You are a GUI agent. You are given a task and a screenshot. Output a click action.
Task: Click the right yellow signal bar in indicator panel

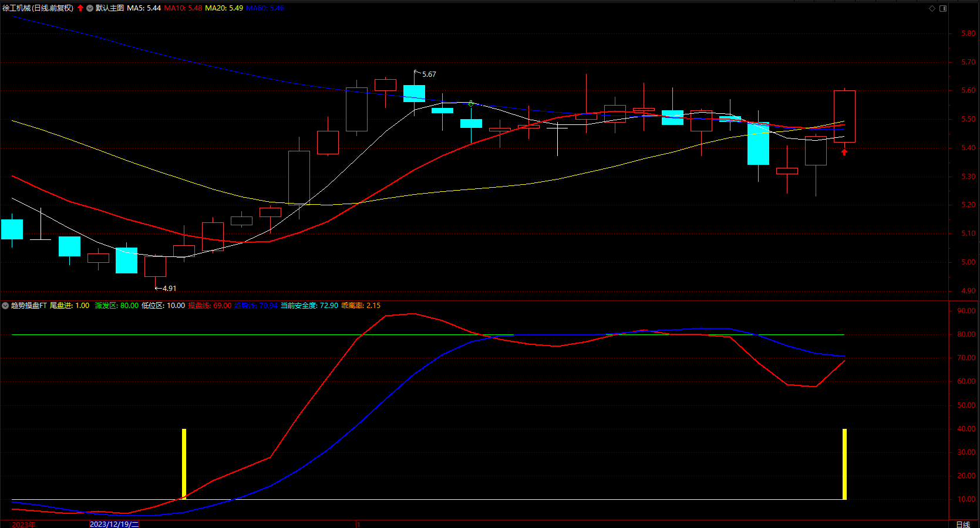tap(844, 464)
